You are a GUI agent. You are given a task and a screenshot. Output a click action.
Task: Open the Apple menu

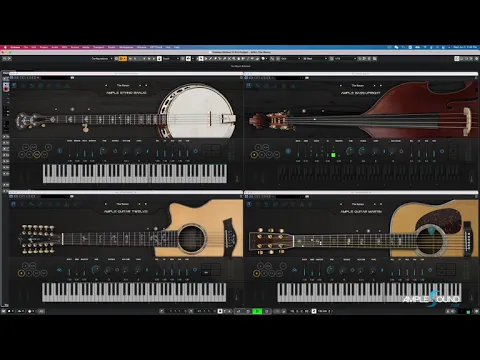pyautogui.click(x=5, y=47)
